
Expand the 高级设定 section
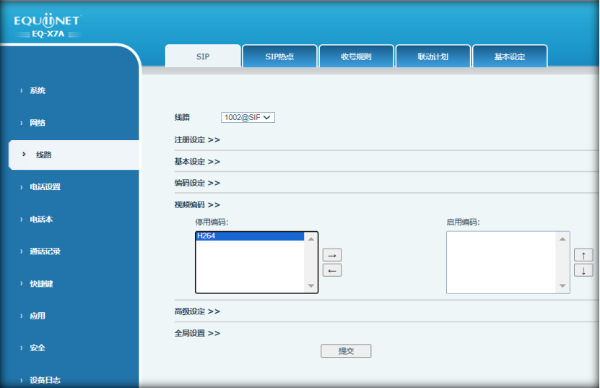(197, 311)
